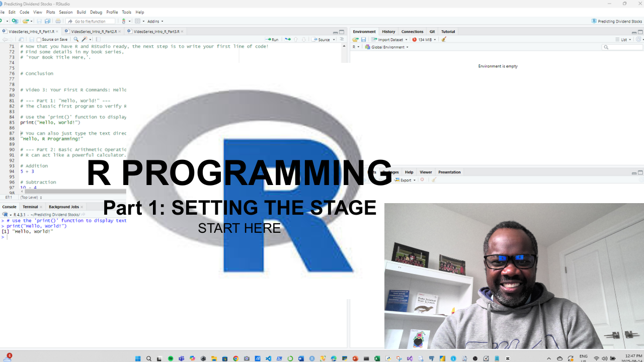Viewport: 644px width, 362px height.
Task: Click the save all documents icon
Action: pos(47,21)
